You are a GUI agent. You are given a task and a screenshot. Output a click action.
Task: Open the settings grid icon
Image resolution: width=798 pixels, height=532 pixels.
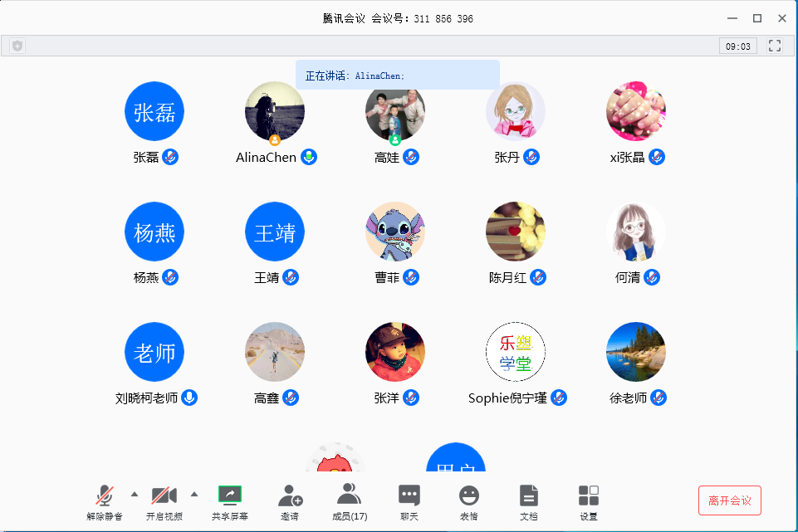(x=589, y=495)
